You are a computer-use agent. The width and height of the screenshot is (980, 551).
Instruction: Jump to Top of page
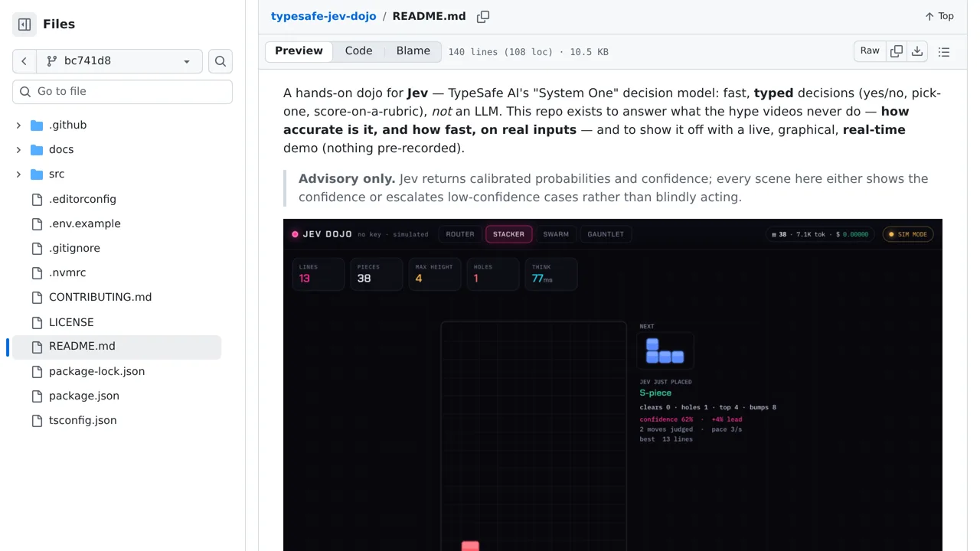point(939,16)
